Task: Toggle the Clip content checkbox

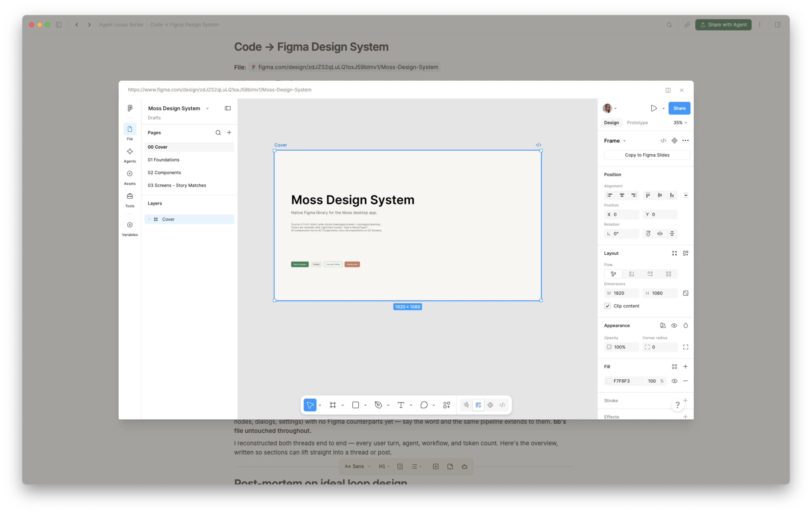Action: [607, 306]
